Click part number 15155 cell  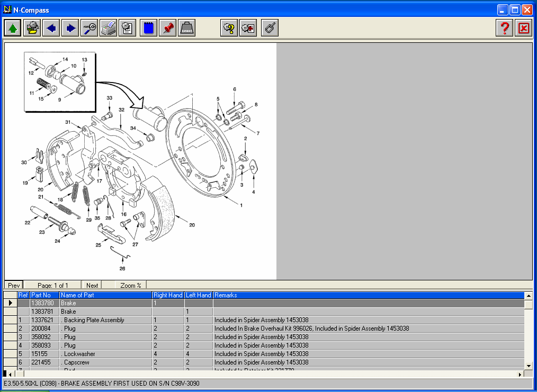point(44,354)
